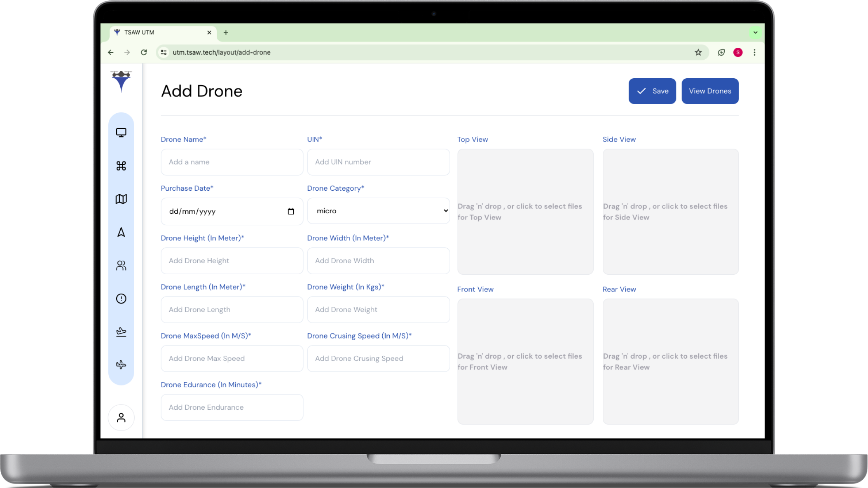
Task: Open the plane takeoff sidebar icon
Action: click(121, 332)
